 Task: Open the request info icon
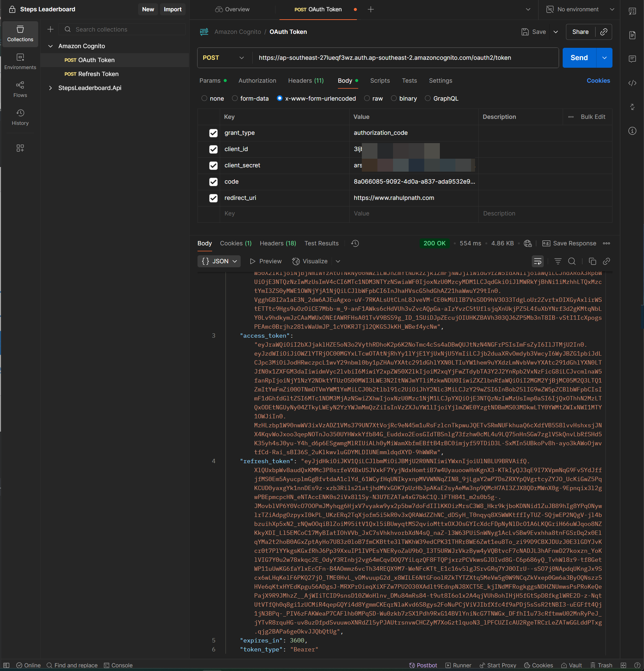pos(632,131)
